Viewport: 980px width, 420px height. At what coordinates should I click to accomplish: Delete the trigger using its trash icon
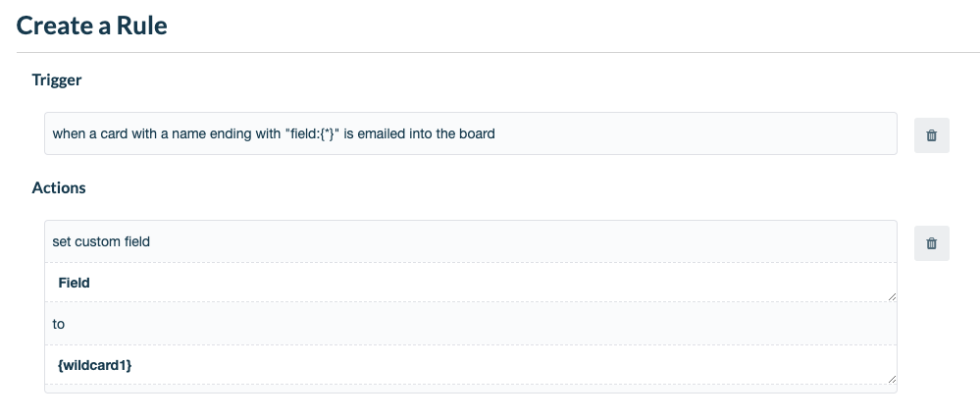tap(931, 135)
